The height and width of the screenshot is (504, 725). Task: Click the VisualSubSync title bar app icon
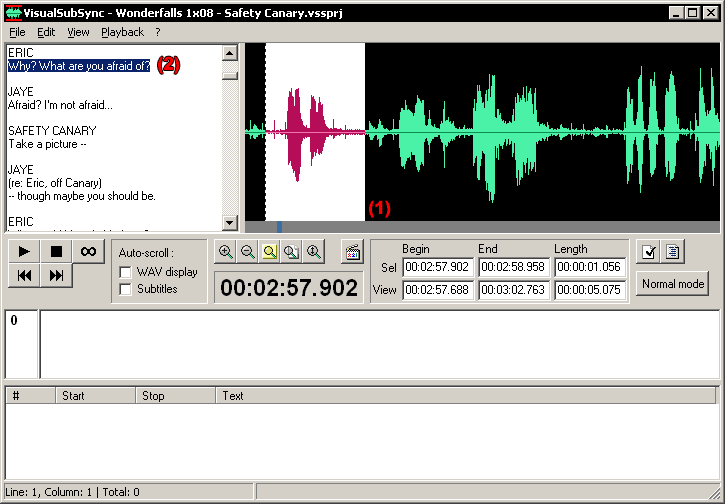tap(14, 13)
